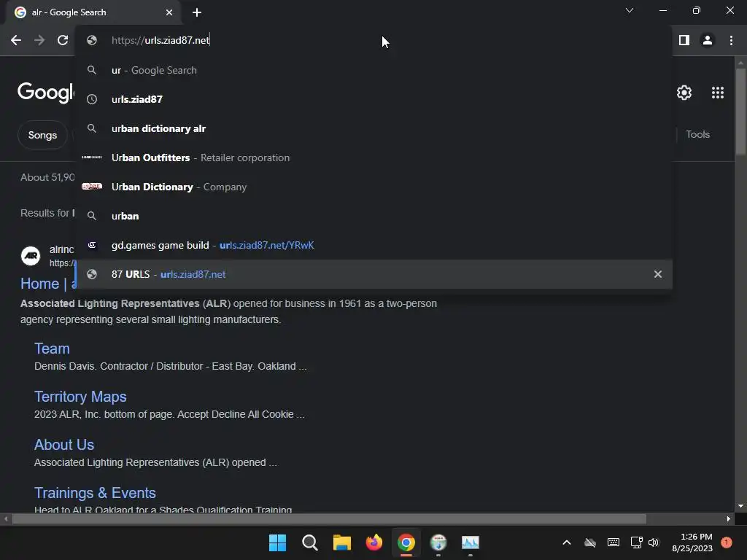747x560 pixels.
Task: Choose the 'Urban Dictionary - Company' suggestion
Action: click(374, 187)
